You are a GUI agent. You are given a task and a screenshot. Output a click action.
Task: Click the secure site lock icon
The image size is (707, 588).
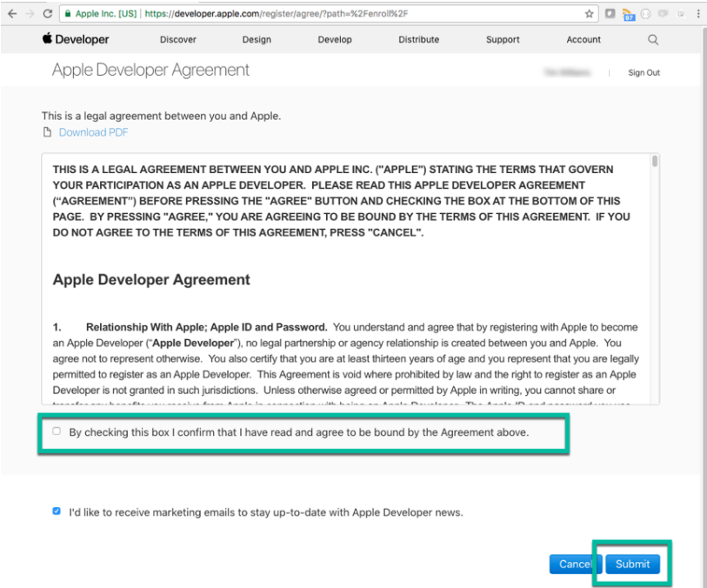click(68, 13)
